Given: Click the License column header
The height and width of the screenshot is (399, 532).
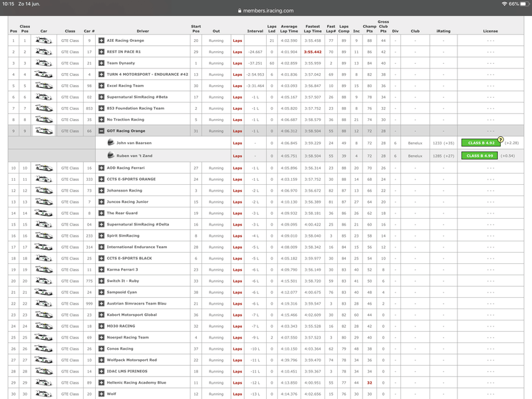Looking at the screenshot, I should tap(490, 31).
